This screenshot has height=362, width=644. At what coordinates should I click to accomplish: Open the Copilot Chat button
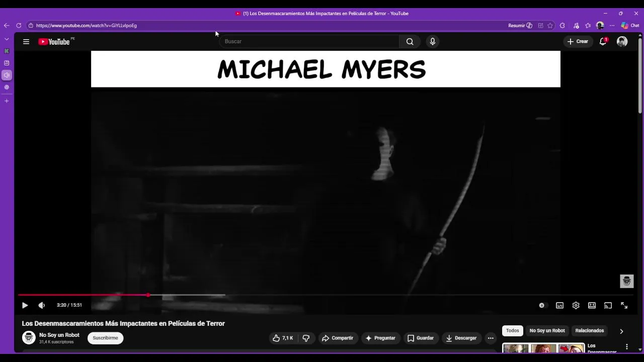point(630,26)
